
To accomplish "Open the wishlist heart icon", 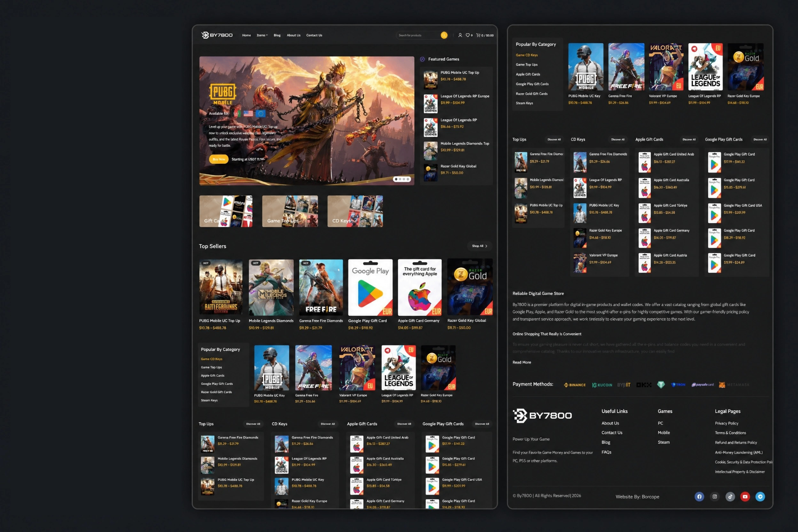I will pyautogui.click(x=468, y=35).
